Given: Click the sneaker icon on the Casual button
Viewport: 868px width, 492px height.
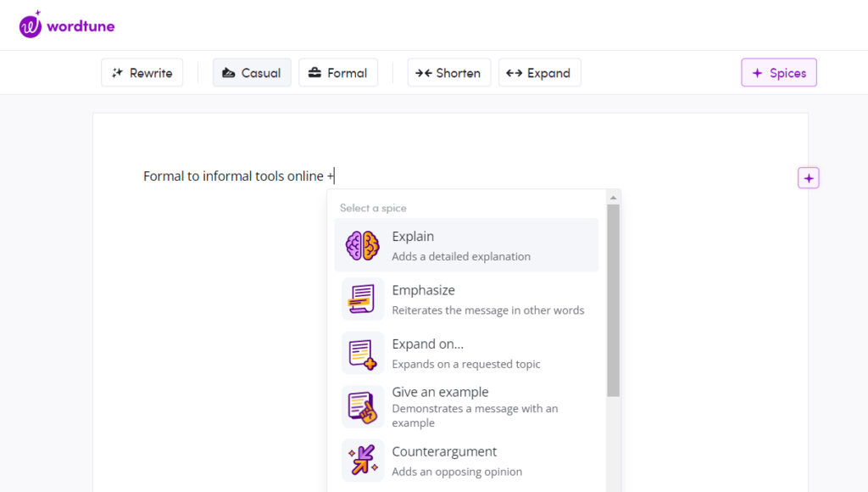Looking at the screenshot, I should pos(226,72).
